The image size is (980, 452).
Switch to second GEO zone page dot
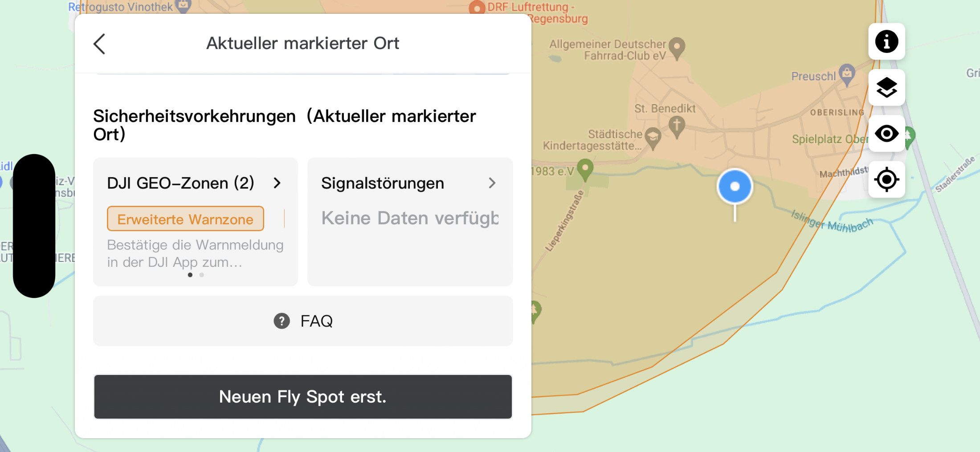(x=202, y=275)
